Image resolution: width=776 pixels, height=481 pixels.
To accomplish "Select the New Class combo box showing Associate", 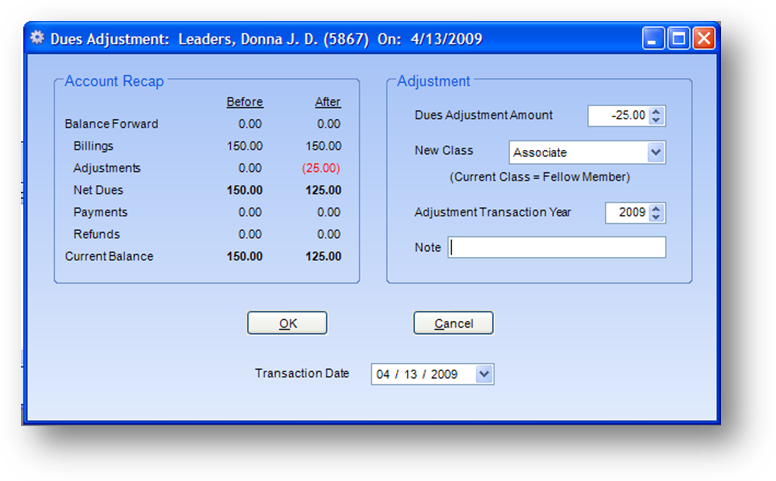I will pos(587,152).
